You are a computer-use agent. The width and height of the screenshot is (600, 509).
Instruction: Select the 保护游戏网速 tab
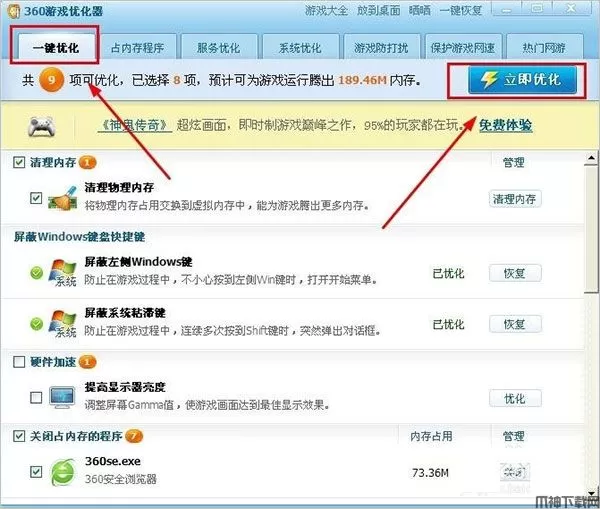463,47
